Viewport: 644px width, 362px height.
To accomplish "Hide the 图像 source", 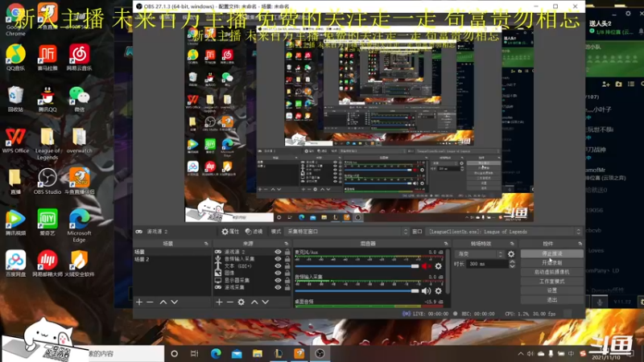I will 278,273.
